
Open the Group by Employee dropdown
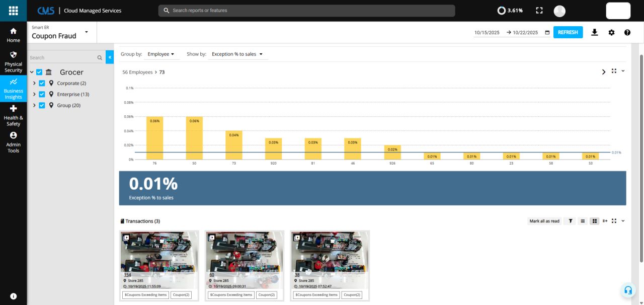pos(160,54)
